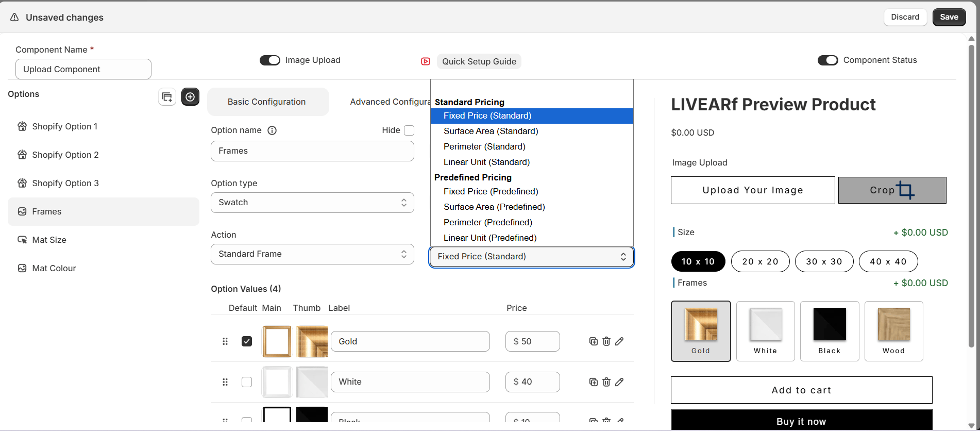This screenshot has width=980, height=431.
Task: Click the Component Name input field
Action: (x=83, y=69)
